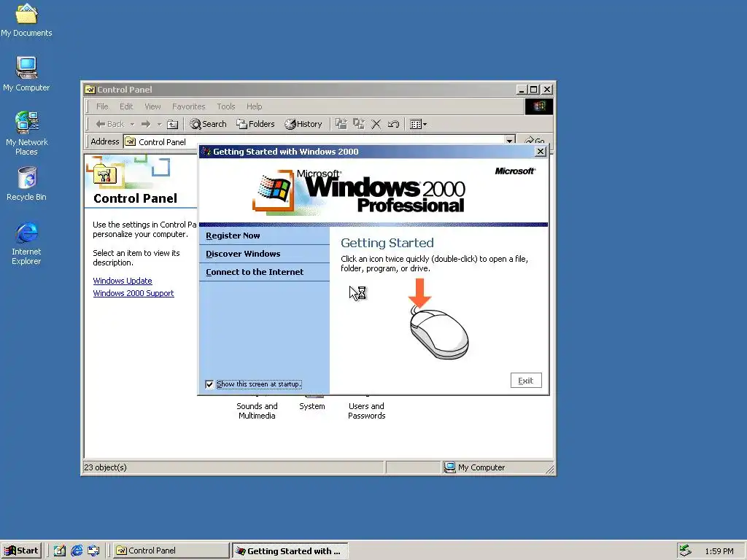Close the Getting Started dialog
Image resolution: width=747 pixels, height=560 pixels.
point(541,152)
